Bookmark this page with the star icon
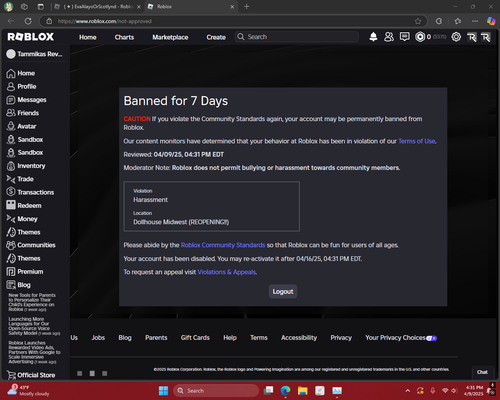 [x=418, y=21]
